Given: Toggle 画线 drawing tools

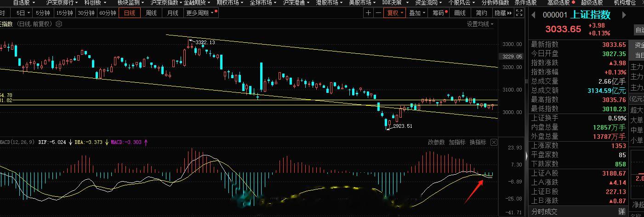Looking at the screenshot, I should click(460, 13).
